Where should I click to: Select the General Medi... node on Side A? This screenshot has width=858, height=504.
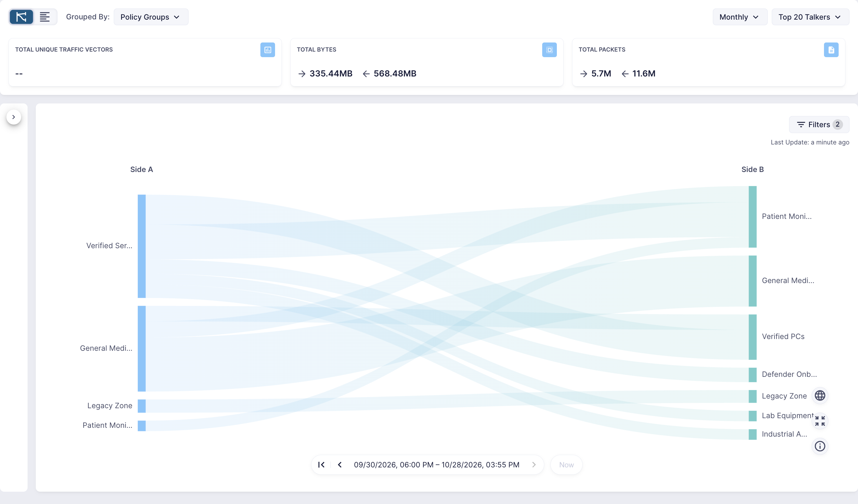pyautogui.click(x=142, y=348)
